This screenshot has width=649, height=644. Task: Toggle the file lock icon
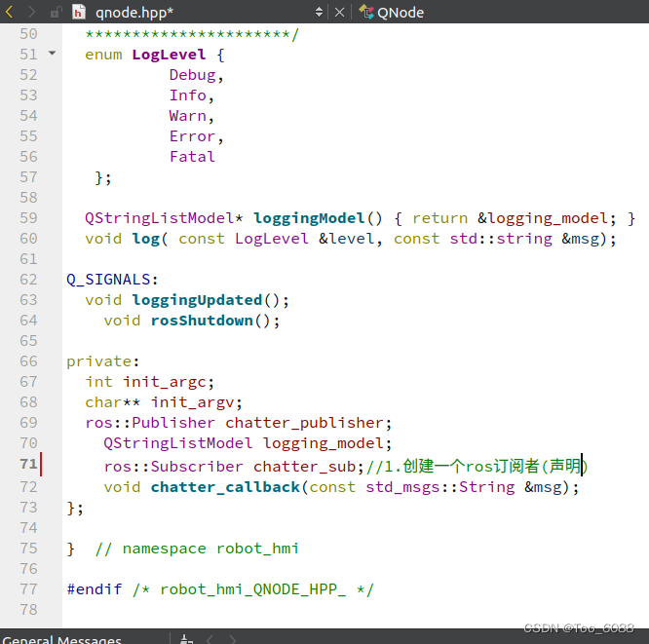(56, 13)
